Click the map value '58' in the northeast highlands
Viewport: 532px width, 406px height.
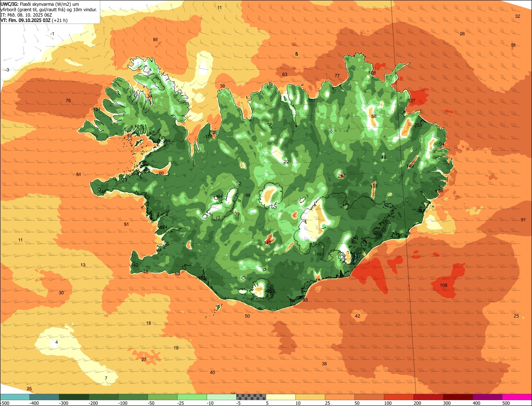[x=374, y=117]
